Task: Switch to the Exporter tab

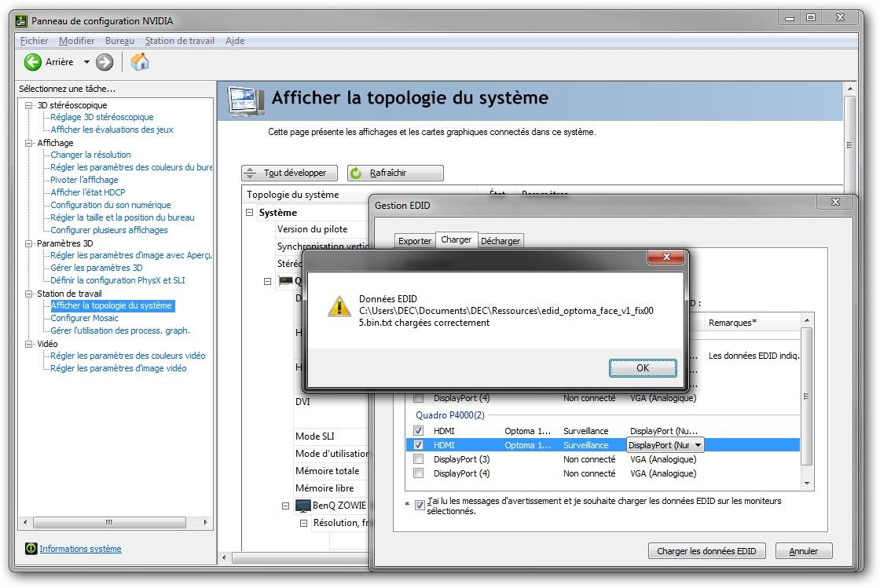Action: pos(414,241)
